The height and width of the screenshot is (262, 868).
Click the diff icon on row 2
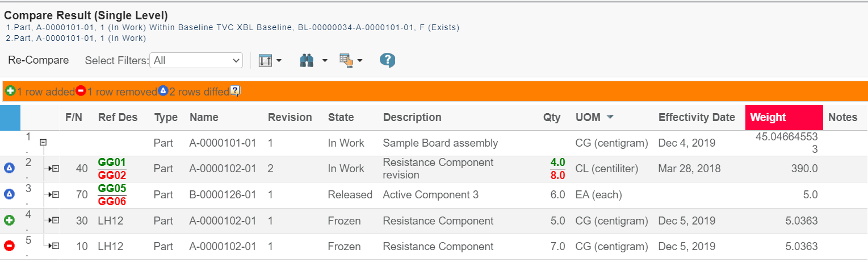(9, 168)
